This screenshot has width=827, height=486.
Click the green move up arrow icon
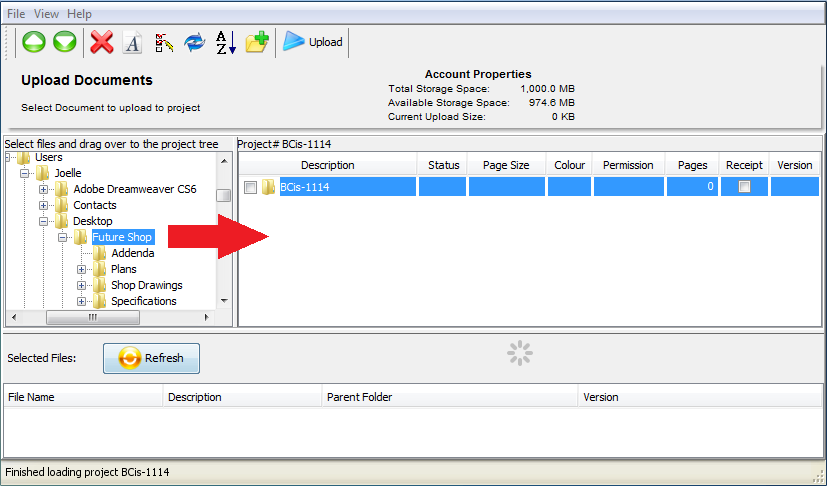(x=34, y=42)
